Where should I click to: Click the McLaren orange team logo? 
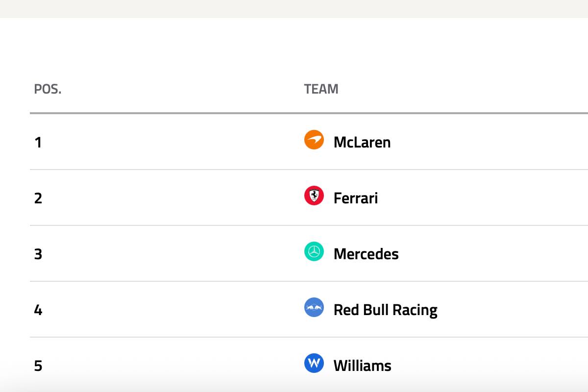[x=314, y=140]
